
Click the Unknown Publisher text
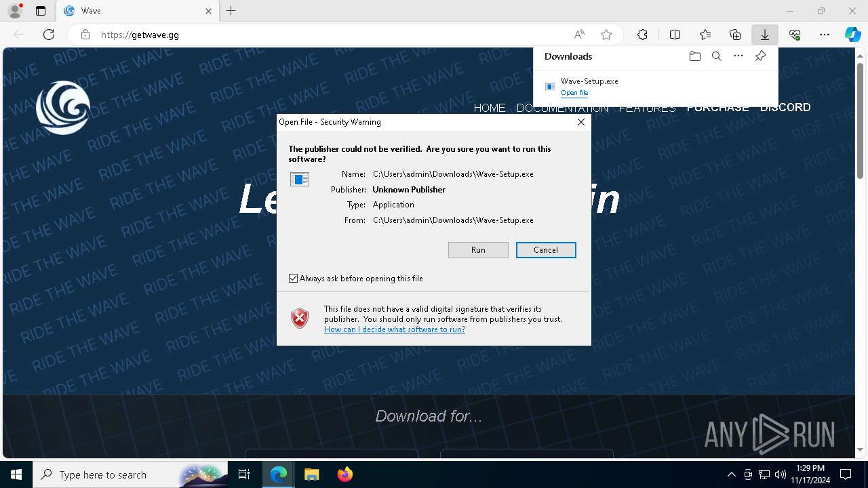click(x=409, y=190)
